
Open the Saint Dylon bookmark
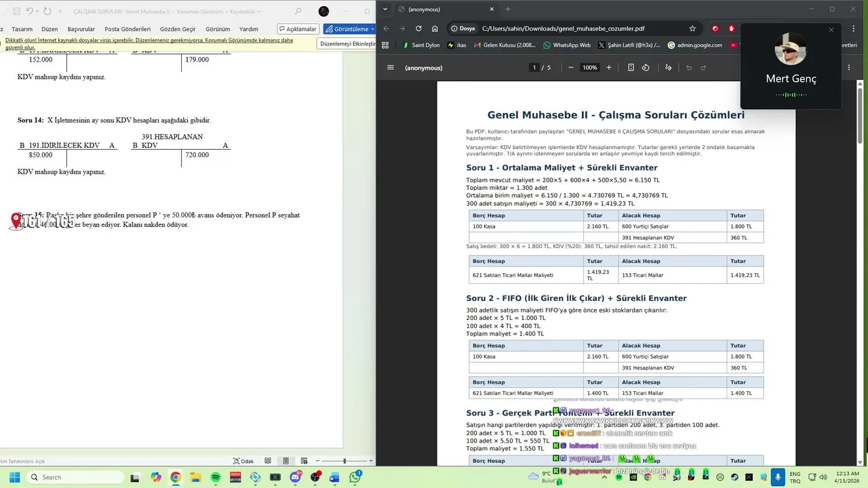coord(420,45)
